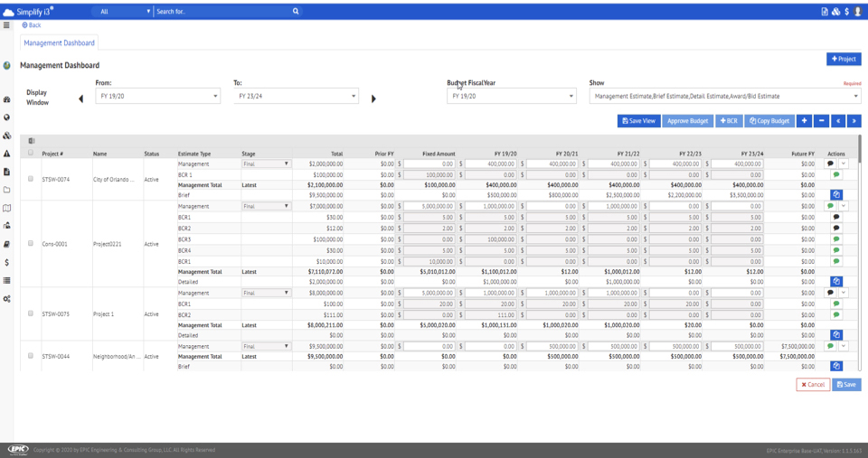Viewport: 868px width, 458px height.
Task: Check the STSW-0074 project checkbox
Action: tap(31, 179)
